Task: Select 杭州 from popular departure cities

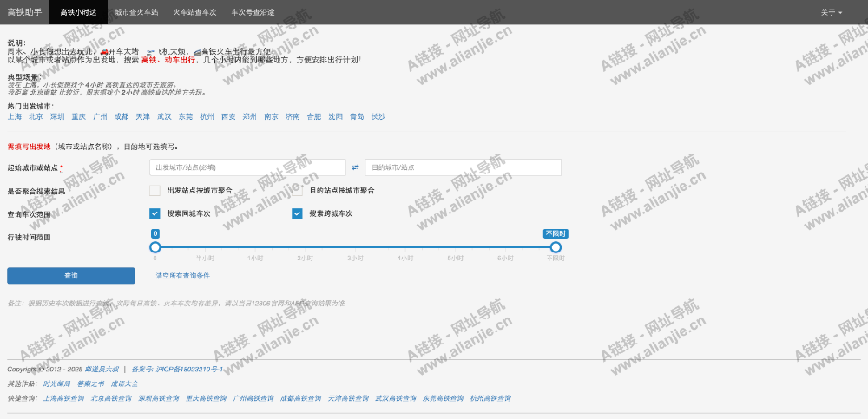Action: pos(207,117)
